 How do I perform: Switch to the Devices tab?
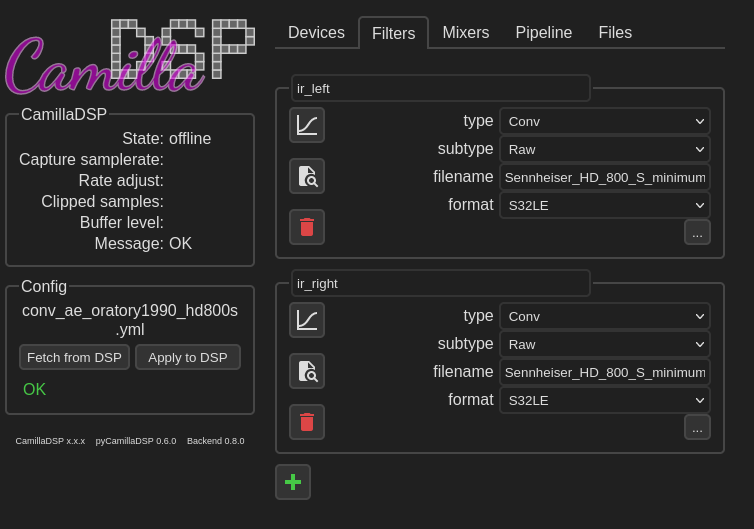point(316,33)
